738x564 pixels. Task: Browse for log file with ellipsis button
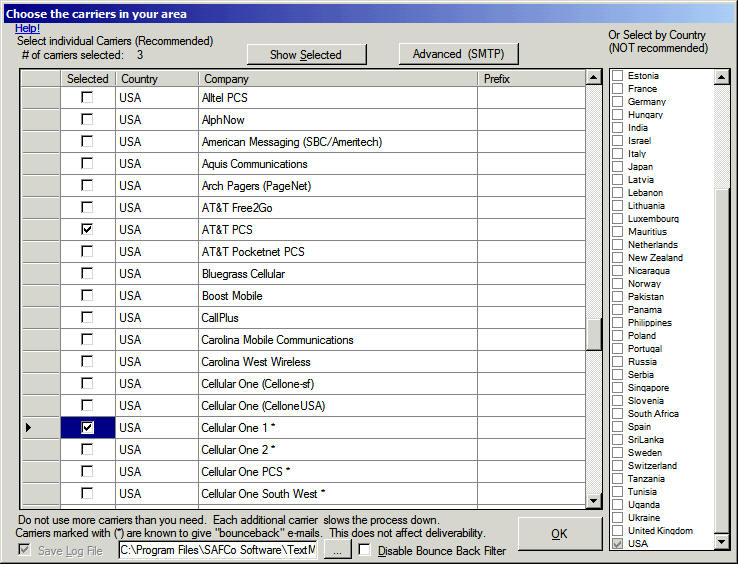(336, 550)
